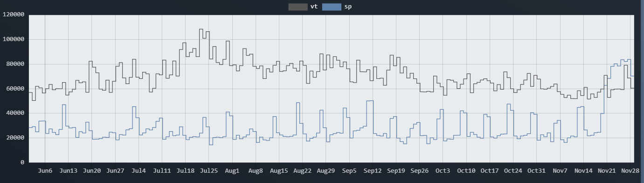The width and height of the screenshot is (644, 183).
Task: Toggle the vt series legend swatch
Action: [298, 7]
